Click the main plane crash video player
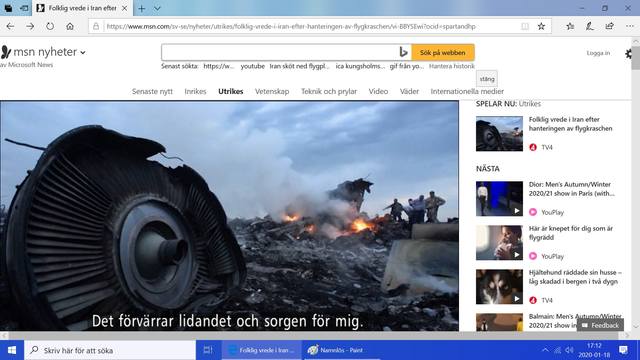 [229, 216]
